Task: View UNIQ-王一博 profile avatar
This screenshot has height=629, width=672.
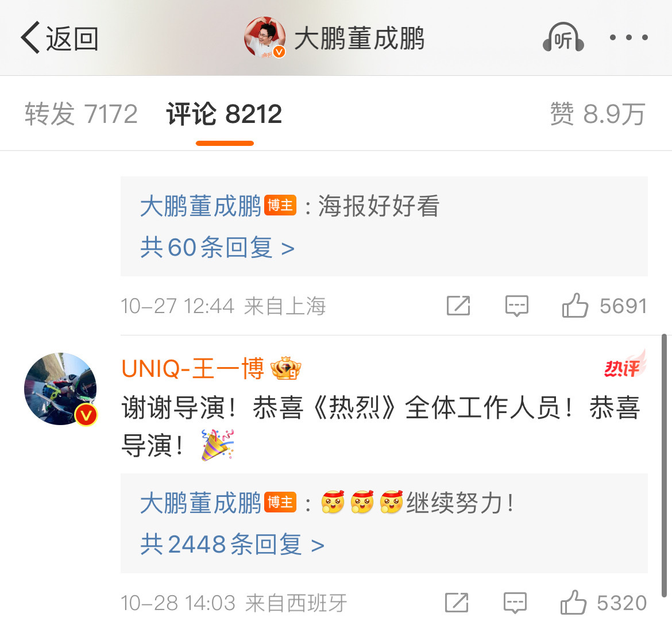Action: tap(60, 389)
